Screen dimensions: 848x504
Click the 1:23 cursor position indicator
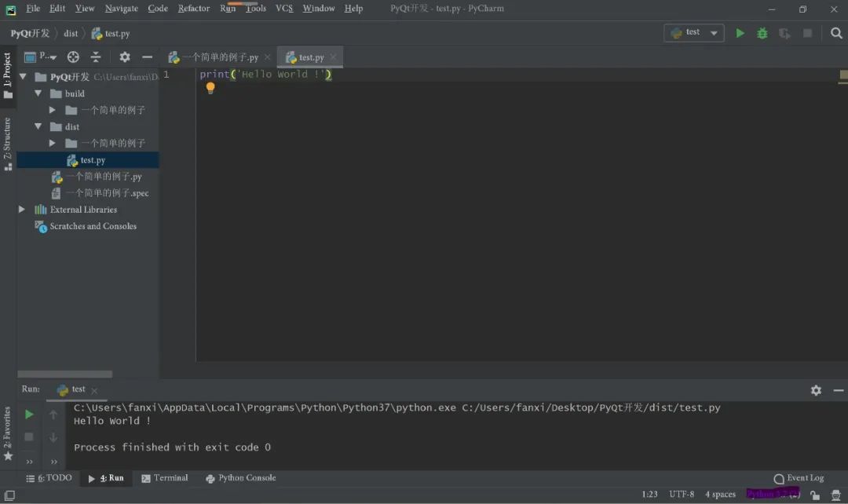coord(649,495)
